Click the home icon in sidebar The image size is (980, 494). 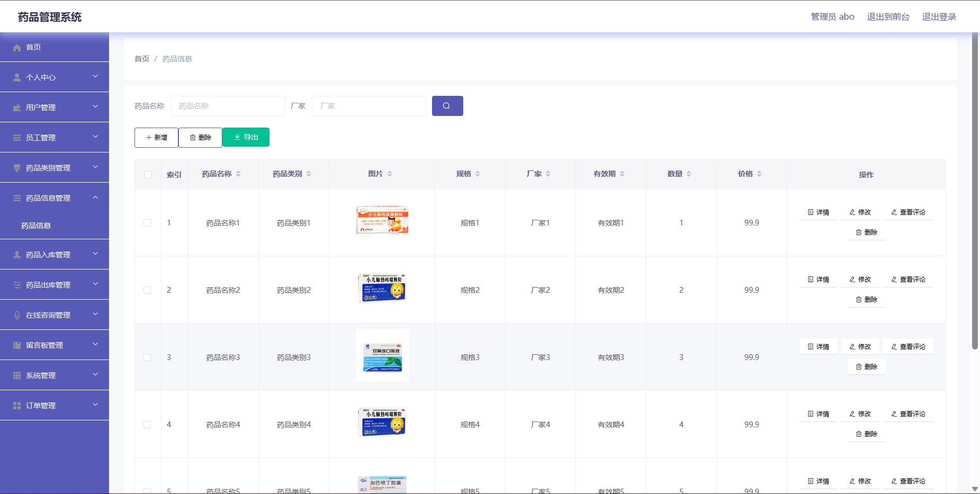coord(17,48)
